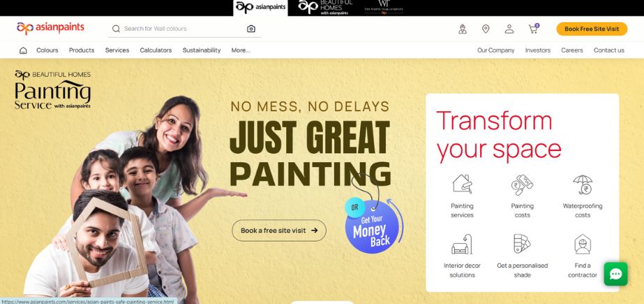This screenshot has height=304, width=644.
Task: Click Book a free site visit banner button
Action: [x=279, y=231]
